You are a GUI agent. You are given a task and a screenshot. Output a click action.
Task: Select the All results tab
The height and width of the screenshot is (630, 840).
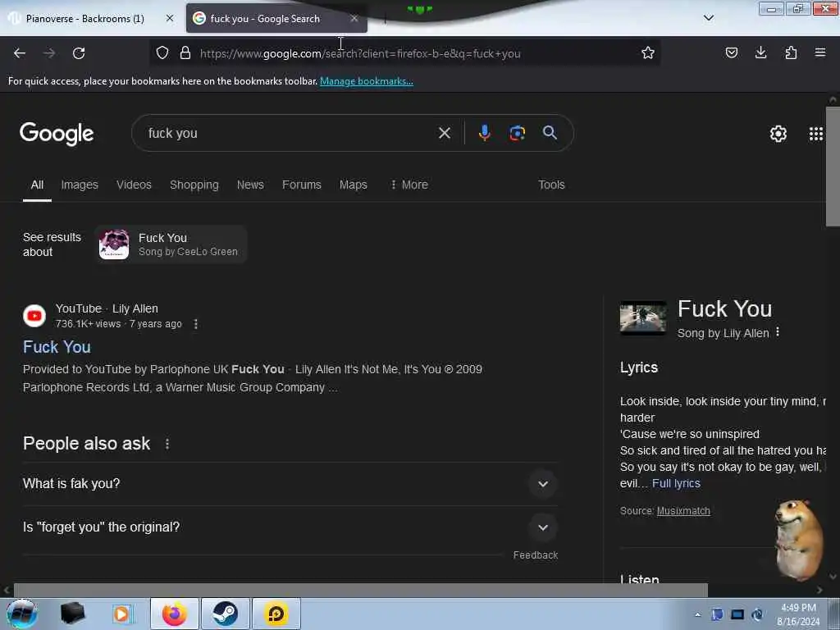click(37, 185)
